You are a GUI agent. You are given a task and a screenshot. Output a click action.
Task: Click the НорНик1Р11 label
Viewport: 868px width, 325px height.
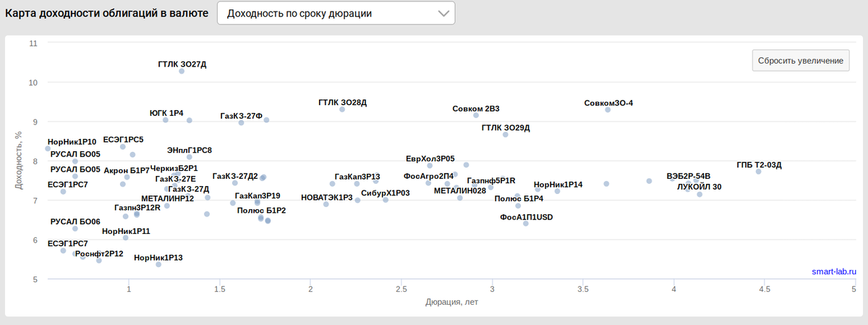(x=127, y=232)
